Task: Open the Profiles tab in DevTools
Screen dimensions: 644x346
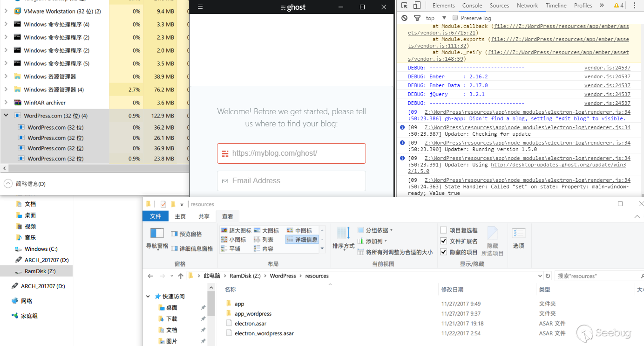Action: pyautogui.click(x=583, y=6)
